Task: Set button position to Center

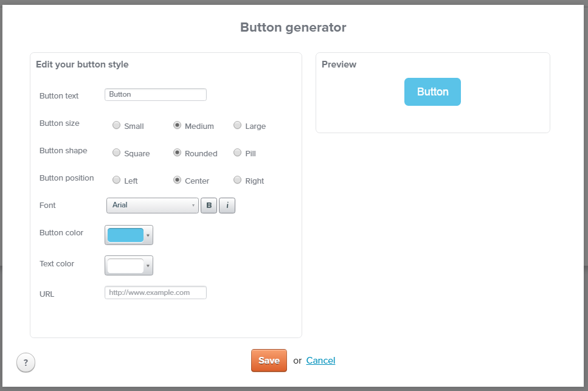Action: pos(177,180)
